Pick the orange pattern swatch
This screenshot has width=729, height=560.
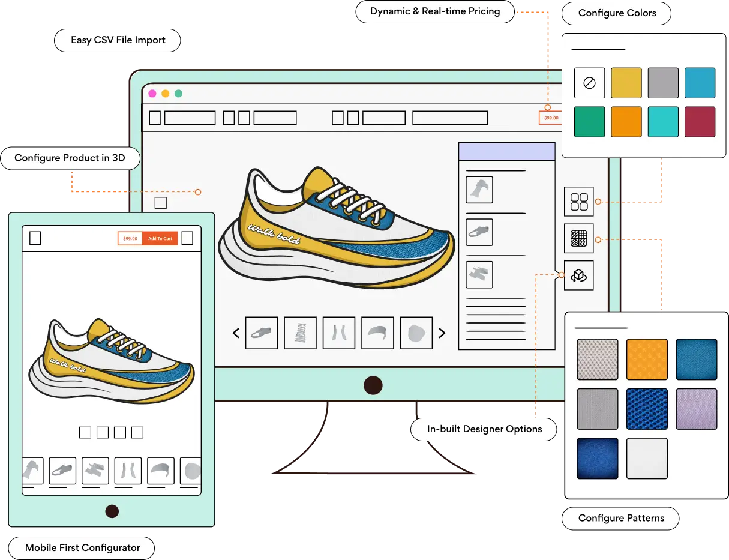pyautogui.click(x=647, y=360)
